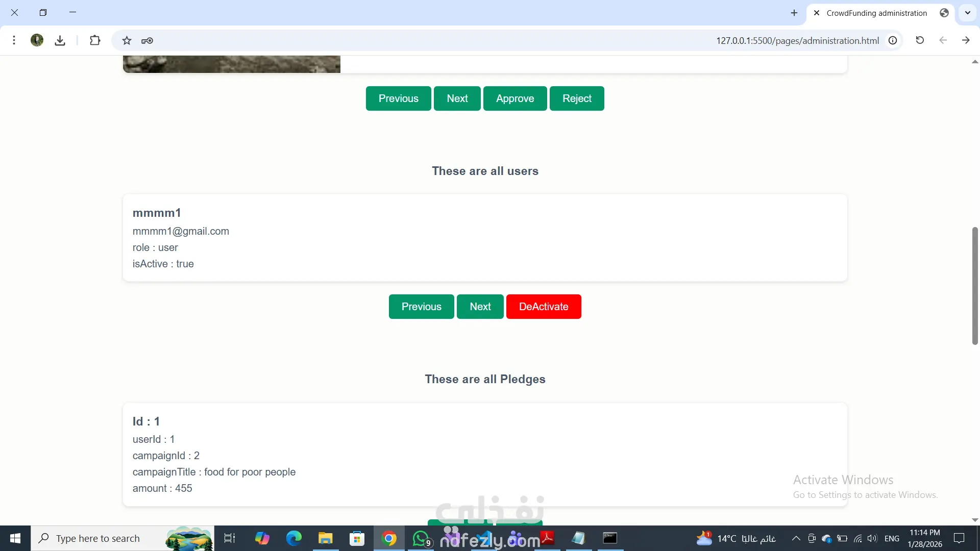Show hidden system tray icons chevron
This screenshot has height=551, width=980.
pos(796,538)
